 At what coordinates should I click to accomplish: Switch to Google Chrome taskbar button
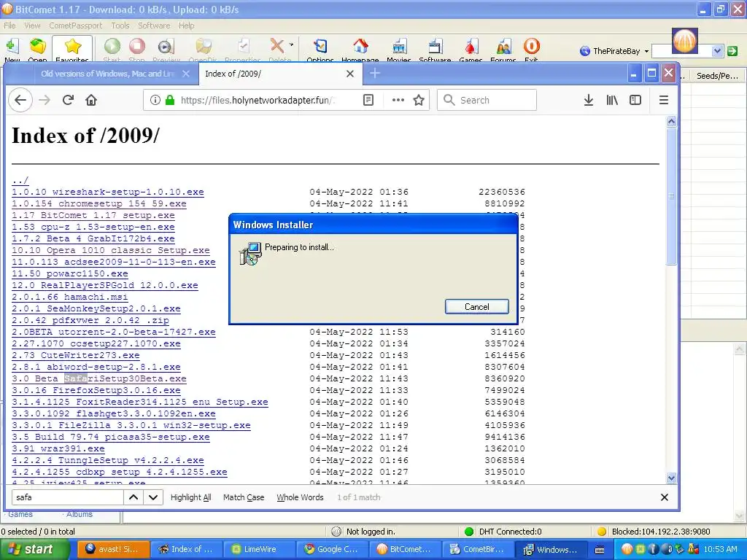click(x=332, y=549)
